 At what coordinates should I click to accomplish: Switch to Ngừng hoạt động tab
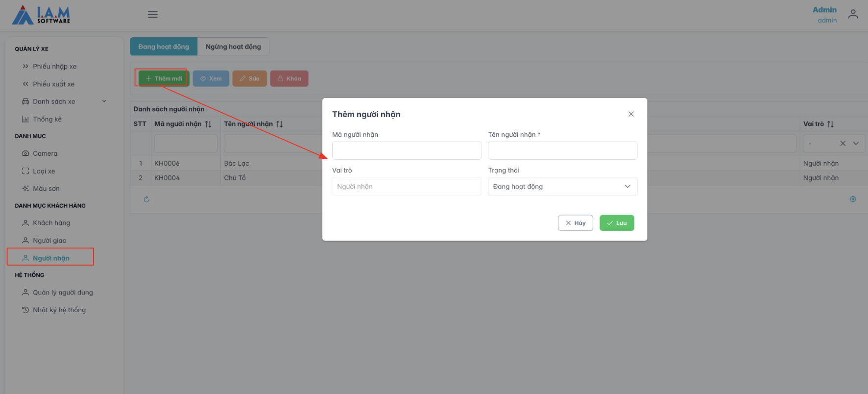click(x=233, y=47)
